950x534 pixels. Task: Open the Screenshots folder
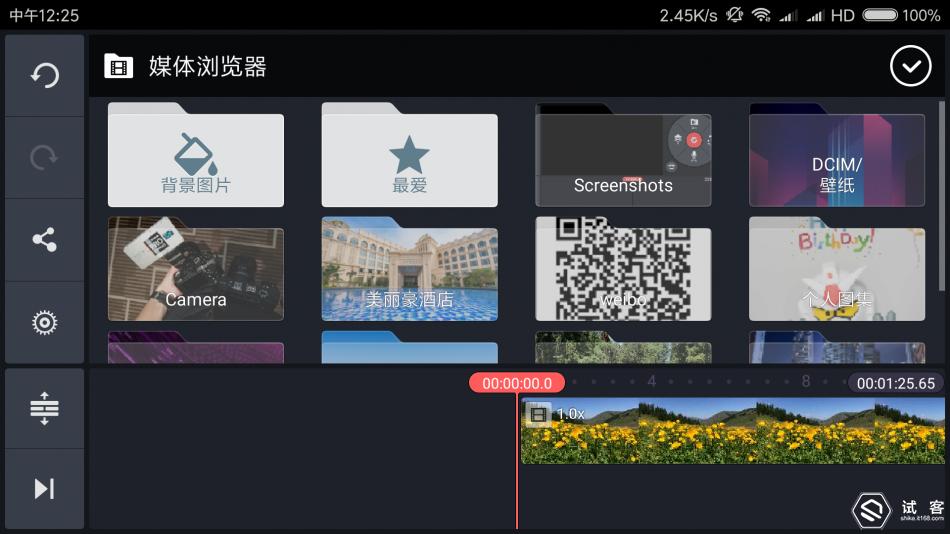tap(623, 155)
